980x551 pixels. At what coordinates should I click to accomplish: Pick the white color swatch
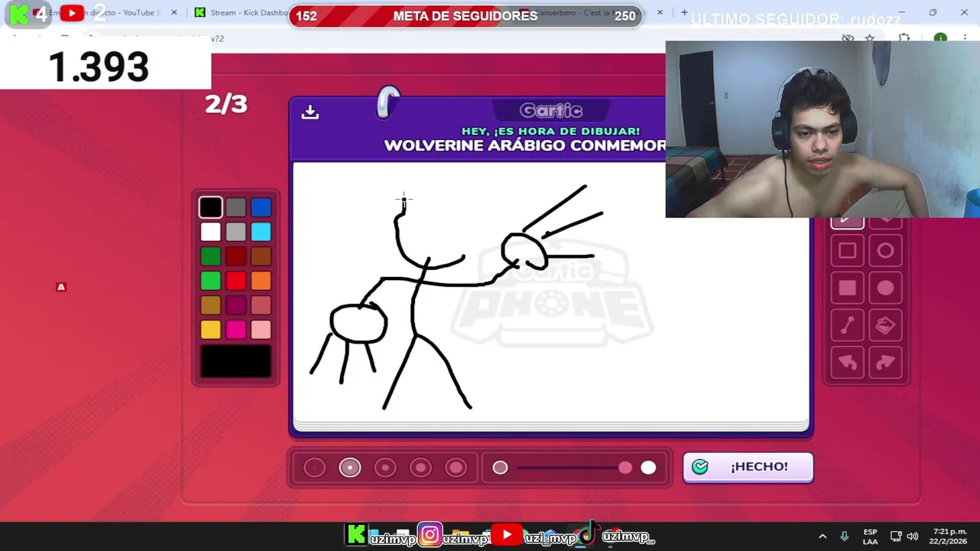pos(211,232)
